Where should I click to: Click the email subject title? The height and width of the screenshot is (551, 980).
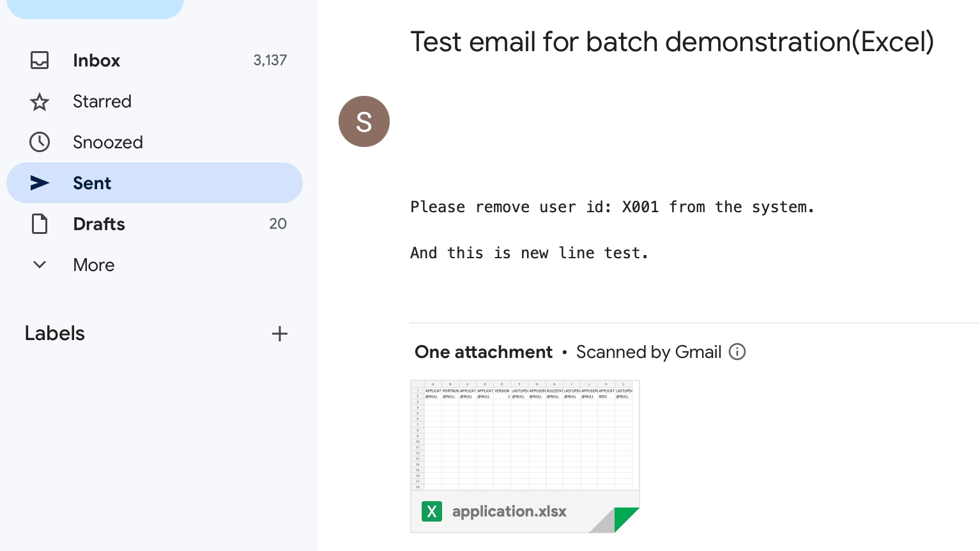point(671,42)
